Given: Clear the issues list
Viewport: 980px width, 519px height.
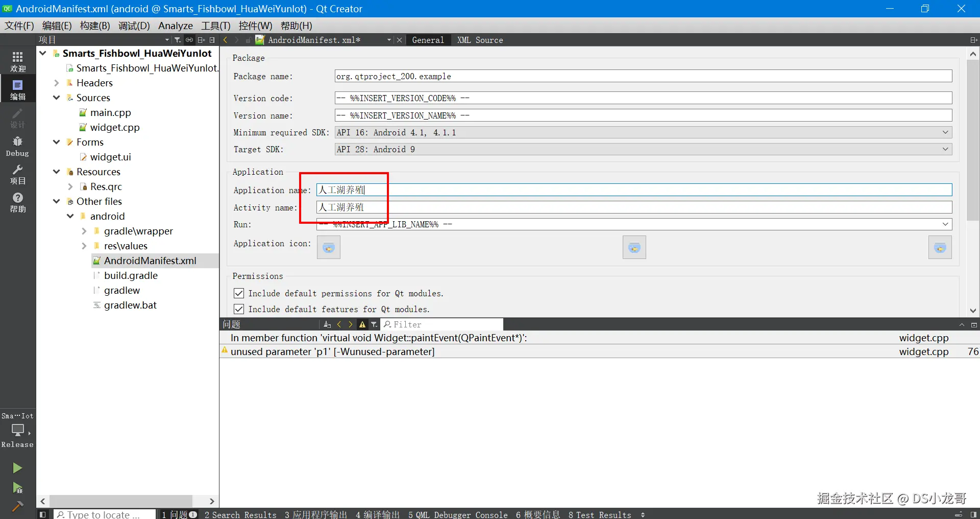Looking at the screenshot, I should coord(327,324).
